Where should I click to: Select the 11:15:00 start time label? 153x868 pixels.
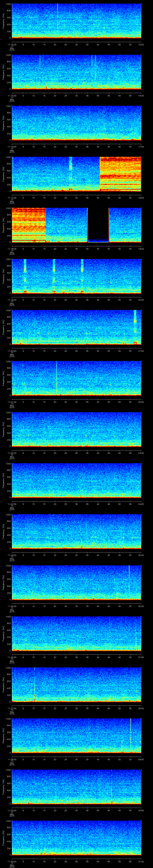point(12,96)
